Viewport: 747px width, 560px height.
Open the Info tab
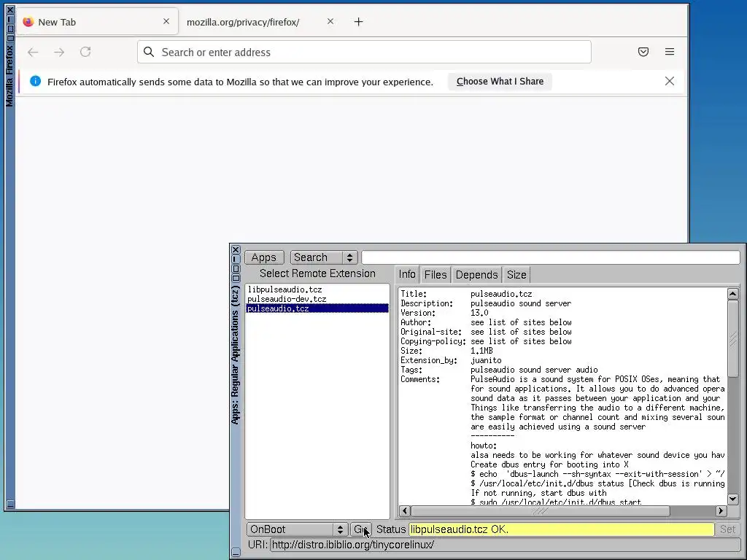(407, 274)
